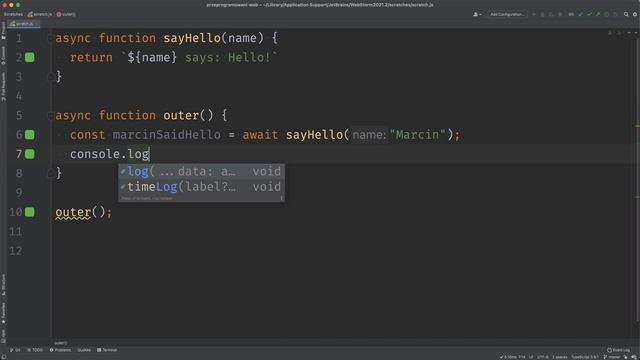Image resolution: width=640 pixels, height=360 pixels.
Task: Open the Pull Requests sidebar button
Action: click(3, 87)
